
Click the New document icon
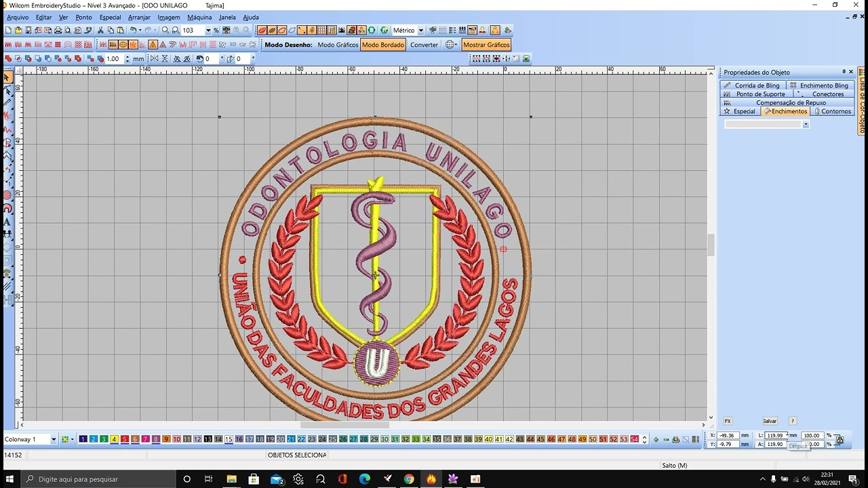click(8, 30)
